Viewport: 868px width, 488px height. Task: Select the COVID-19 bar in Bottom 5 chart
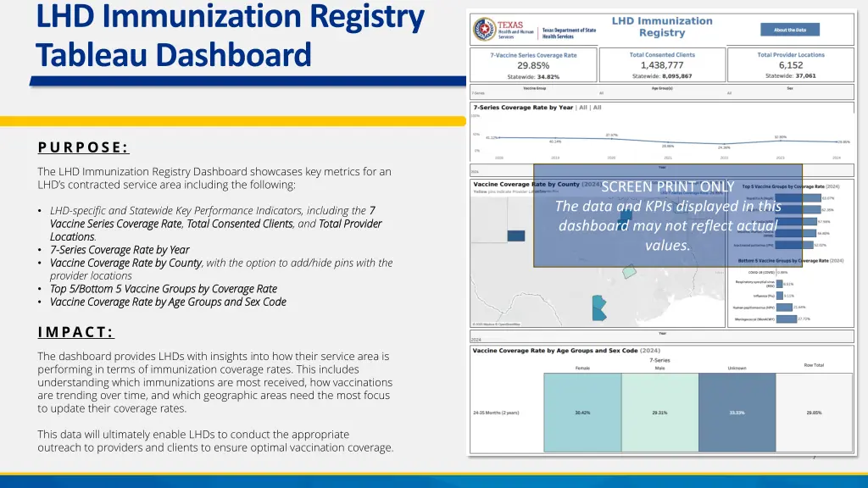click(x=776, y=272)
